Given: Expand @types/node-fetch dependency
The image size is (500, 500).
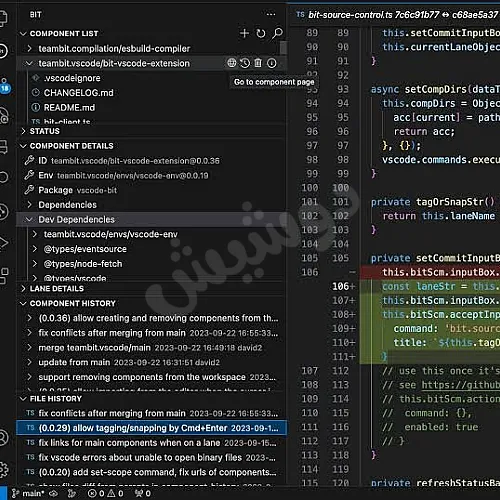Looking at the screenshot, I should point(35,264).
